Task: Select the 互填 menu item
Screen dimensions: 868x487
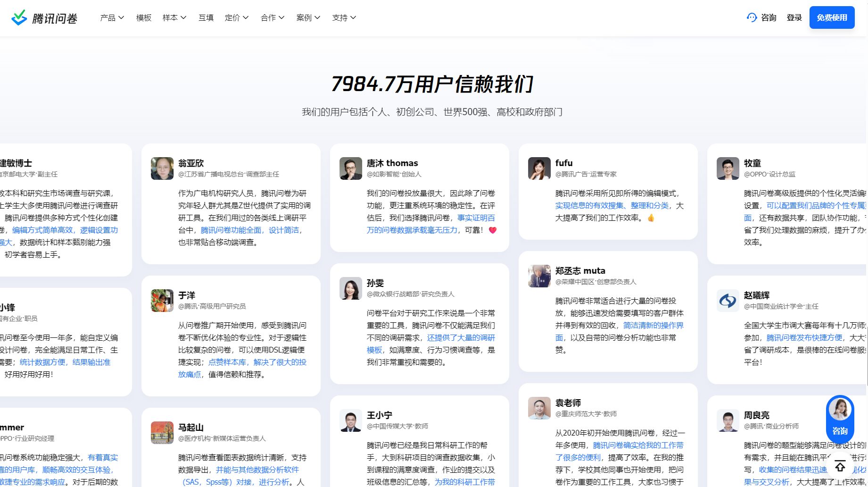Action: pos(206,17)
